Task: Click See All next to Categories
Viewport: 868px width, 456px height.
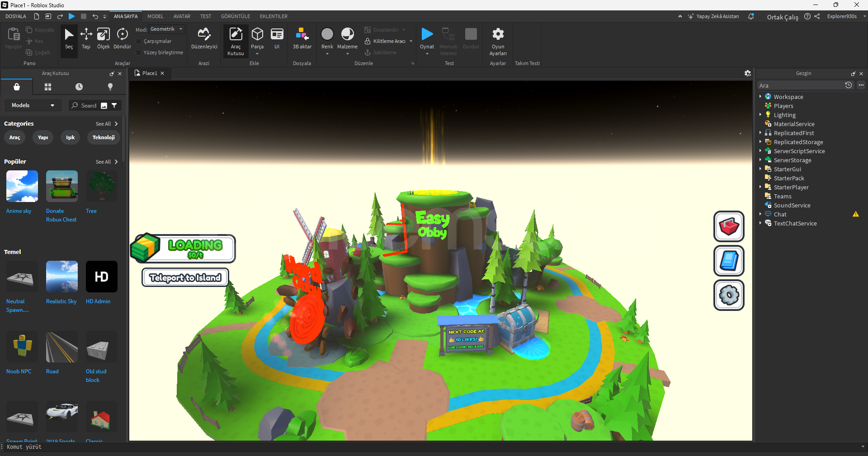Action: [x=107, y=124]
